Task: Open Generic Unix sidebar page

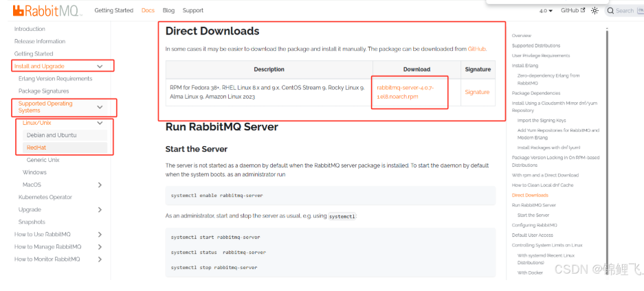Action: tap(43, 160)
